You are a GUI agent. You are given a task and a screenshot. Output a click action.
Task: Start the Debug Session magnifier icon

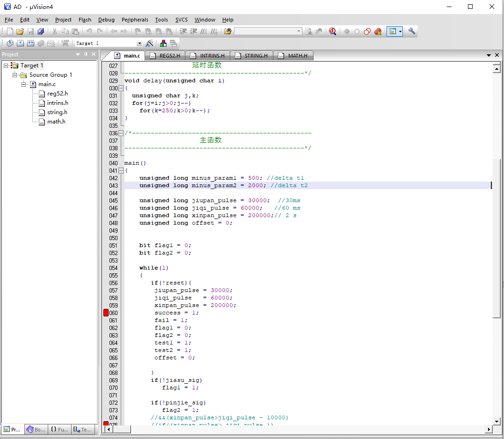pos(332,31)
